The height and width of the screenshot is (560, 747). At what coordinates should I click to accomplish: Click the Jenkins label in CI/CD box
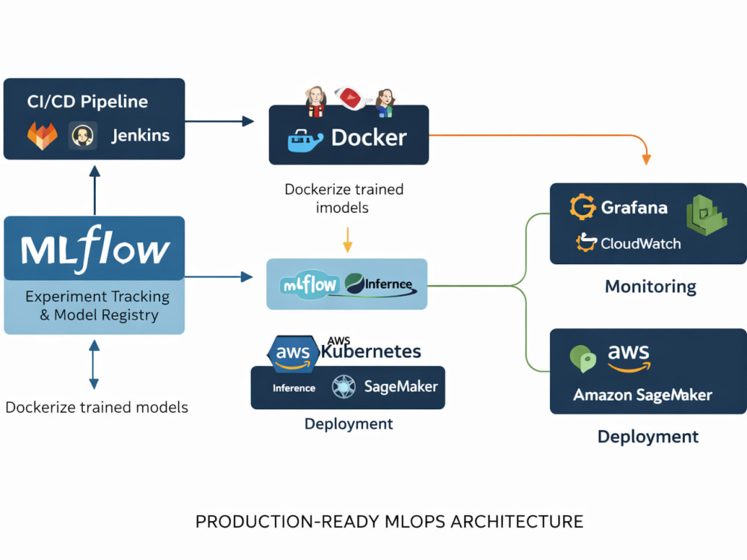click(x=140, y=136)
